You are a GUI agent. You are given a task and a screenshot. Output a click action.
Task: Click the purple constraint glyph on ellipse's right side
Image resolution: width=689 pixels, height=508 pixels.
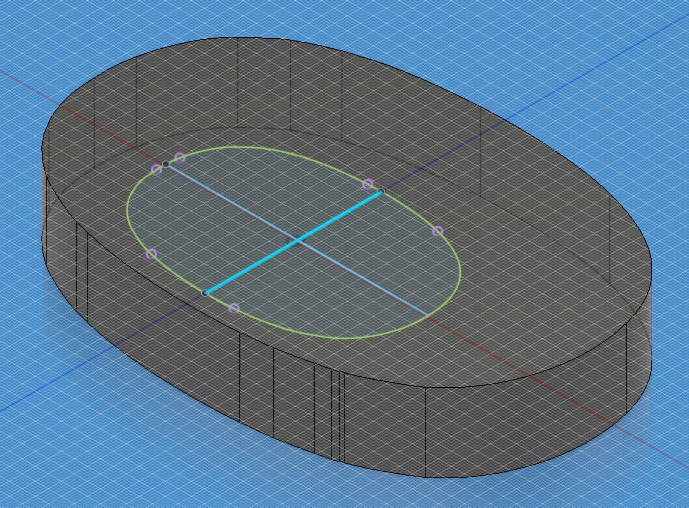click(438, 231)
